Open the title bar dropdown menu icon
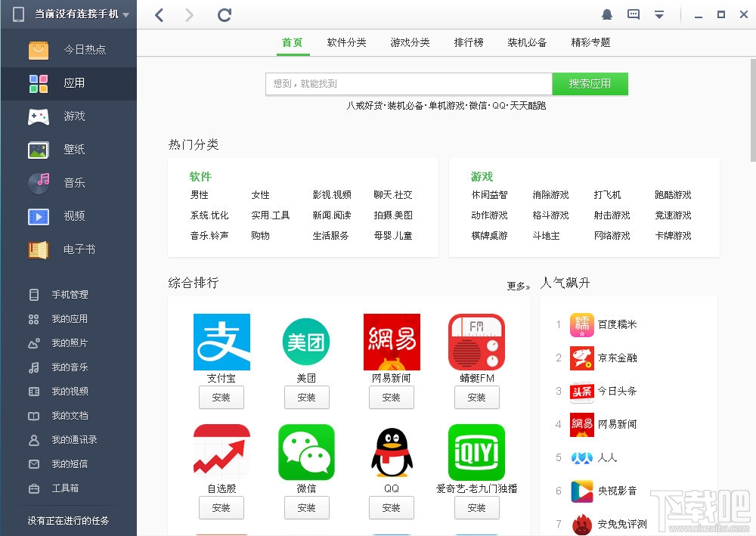 pos(659,14)
